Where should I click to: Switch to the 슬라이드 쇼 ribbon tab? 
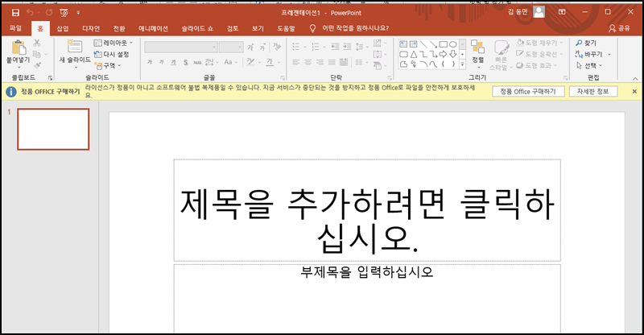click(197, 28)
